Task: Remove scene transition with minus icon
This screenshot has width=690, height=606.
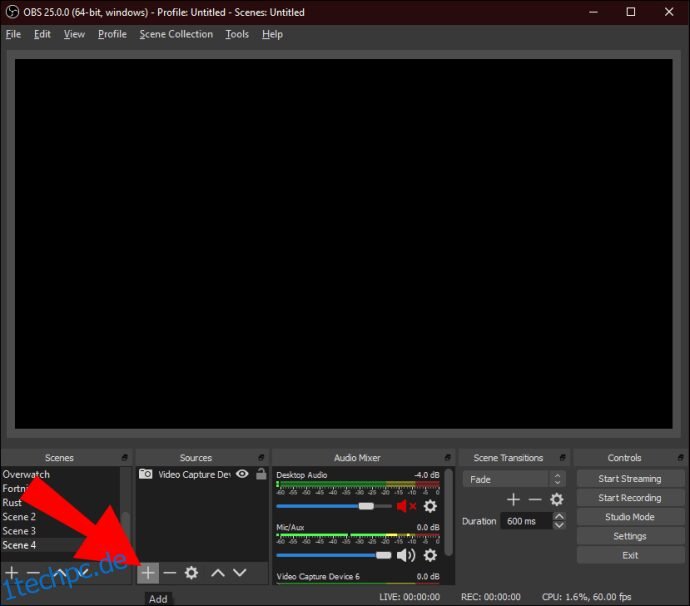Action: tap(535, 499)
